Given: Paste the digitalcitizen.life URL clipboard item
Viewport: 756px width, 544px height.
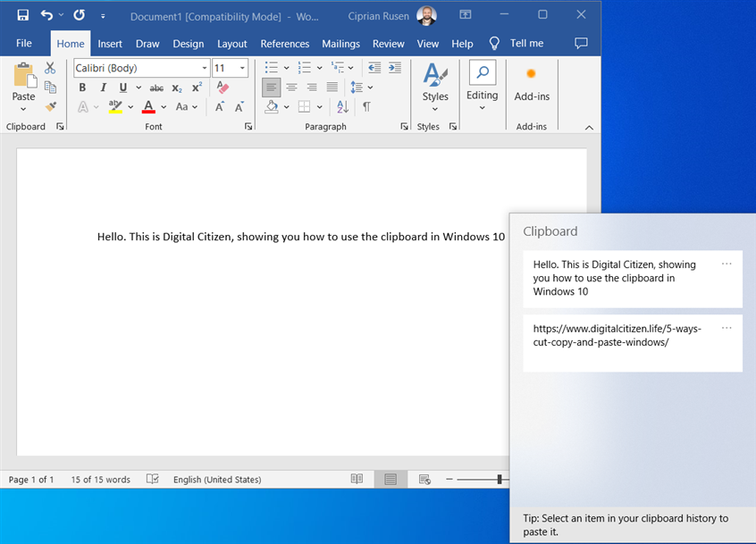Looking at the screenshot, I should 633,343.
